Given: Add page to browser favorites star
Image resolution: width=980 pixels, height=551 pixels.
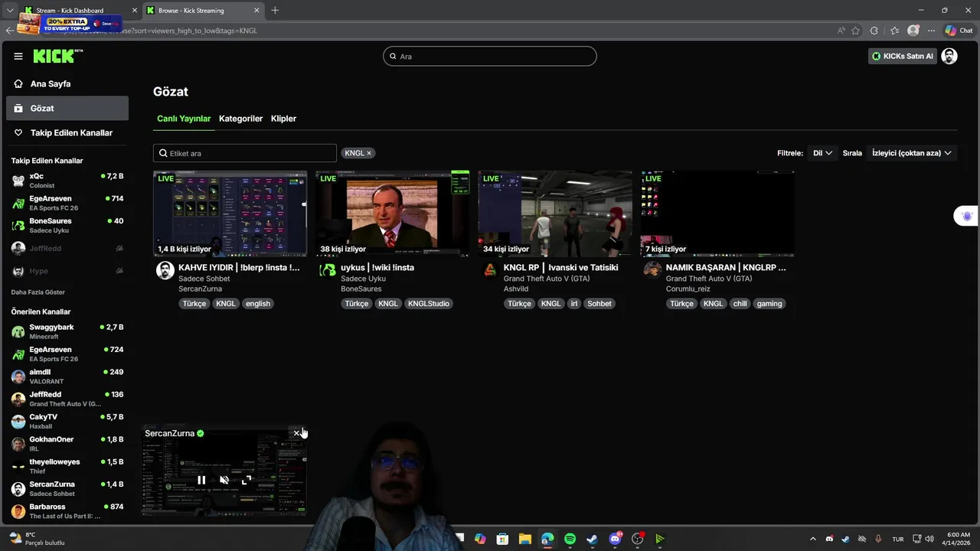Looking at the screenshot, I should [855, 31].
